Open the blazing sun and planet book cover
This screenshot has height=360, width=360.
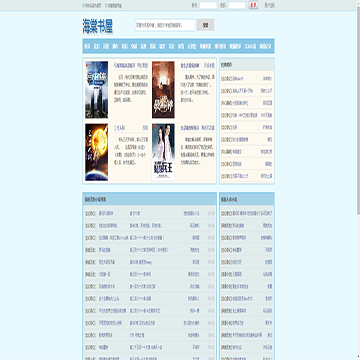96,152
